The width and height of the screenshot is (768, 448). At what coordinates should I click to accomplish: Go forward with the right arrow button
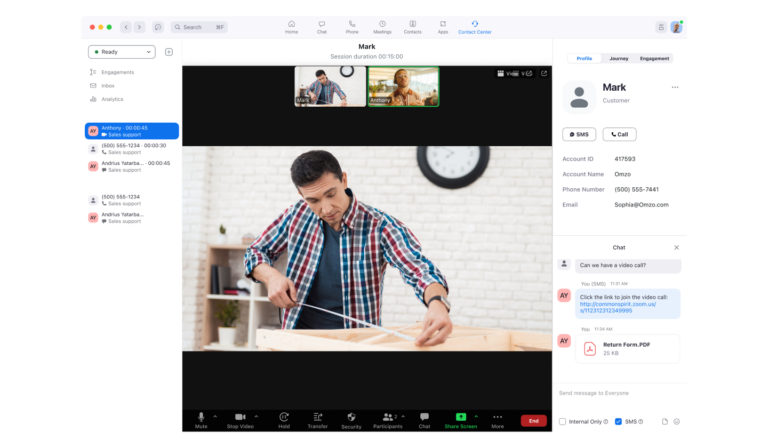(x=140, y=27)
